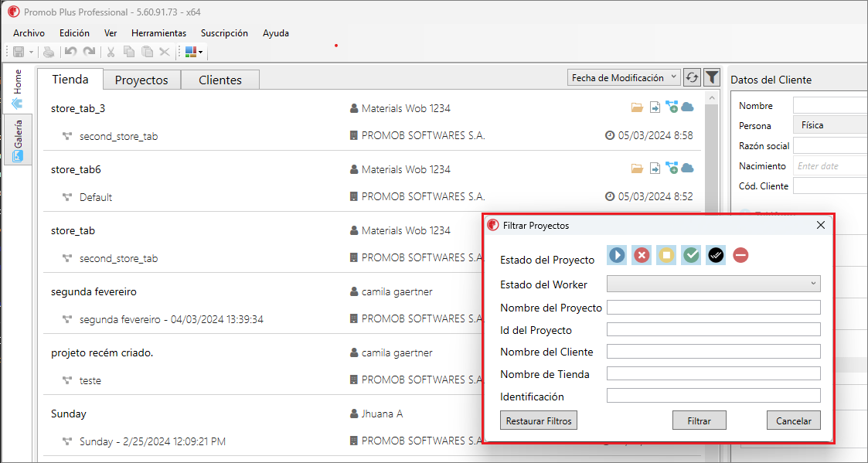Open the Estado del Worker dropdown

[713, 284]
